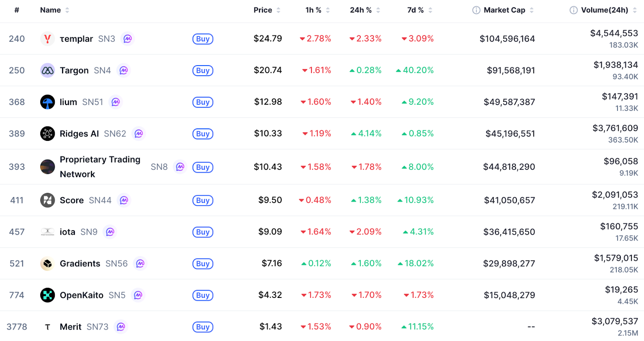Sort by the # rank column

tap(17, 10)
